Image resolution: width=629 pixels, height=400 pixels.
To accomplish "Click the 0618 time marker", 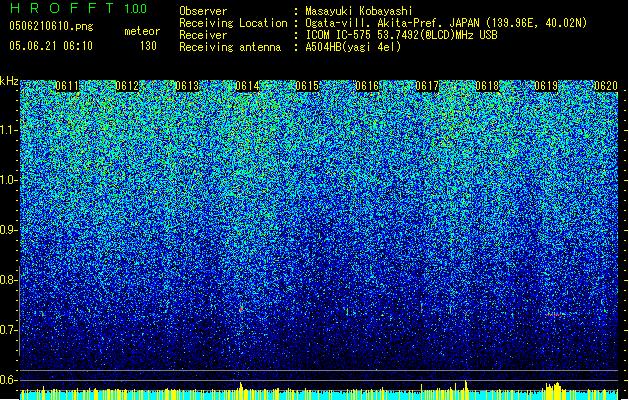I will (x=487, y=86).
